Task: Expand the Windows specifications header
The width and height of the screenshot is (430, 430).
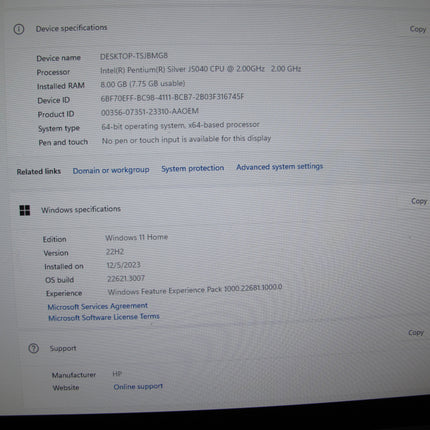Action: (x=81, y=210)
